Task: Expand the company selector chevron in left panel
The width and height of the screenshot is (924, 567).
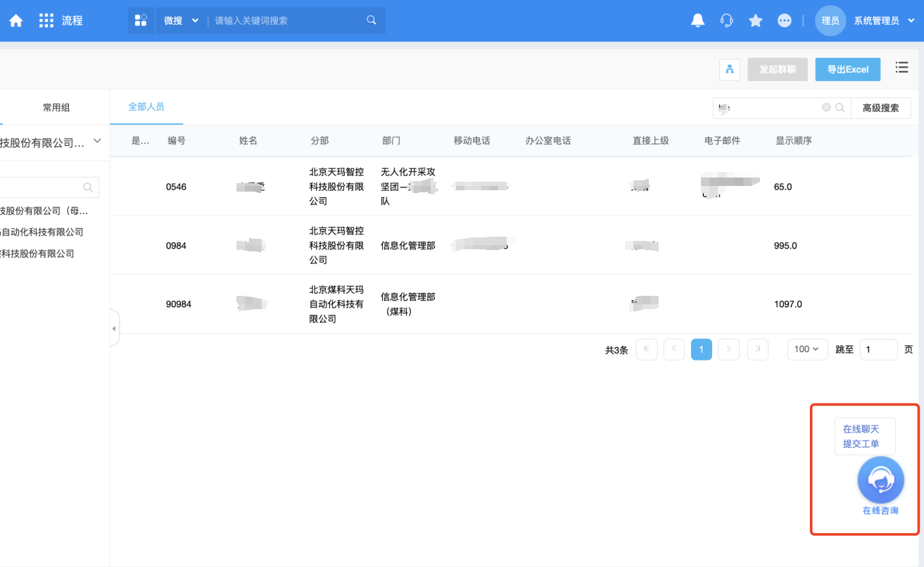Action: click(97, 142)
